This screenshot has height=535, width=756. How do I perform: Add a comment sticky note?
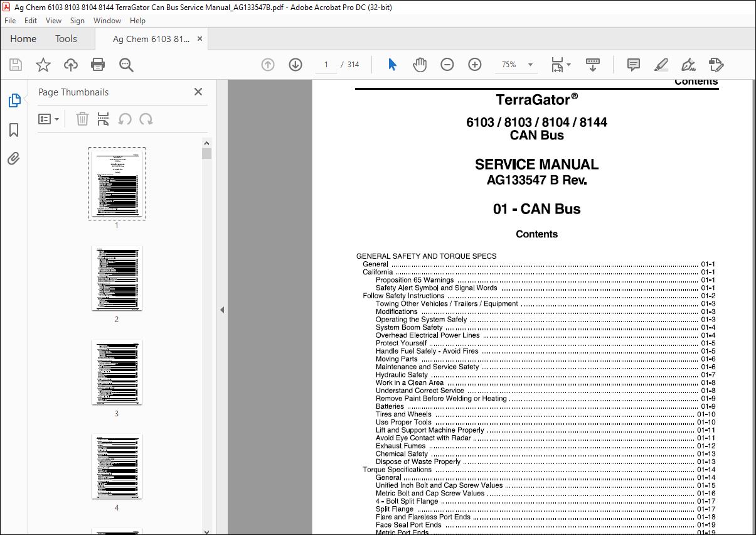pos(634,65)
